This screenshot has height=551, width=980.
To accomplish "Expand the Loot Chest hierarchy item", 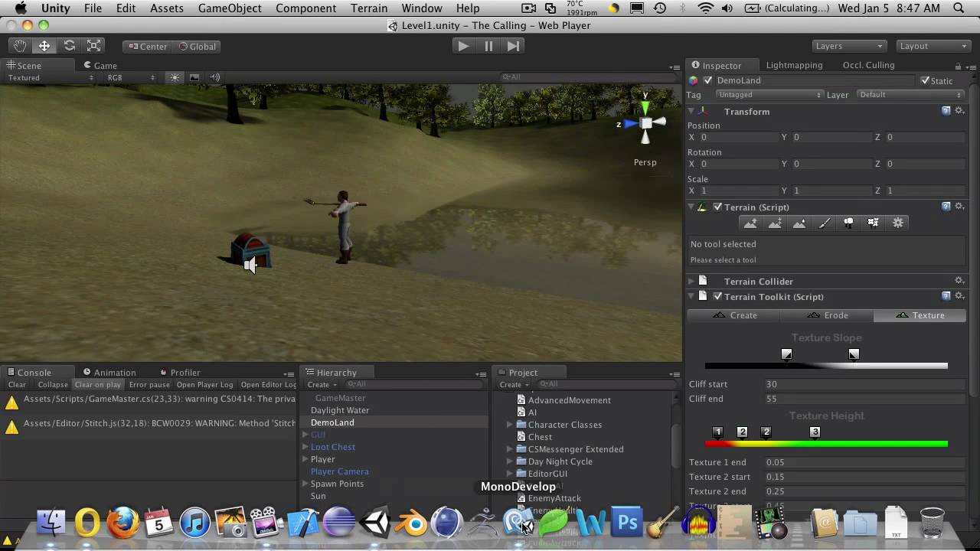I will pyautogui.click(x=305, y=447).
